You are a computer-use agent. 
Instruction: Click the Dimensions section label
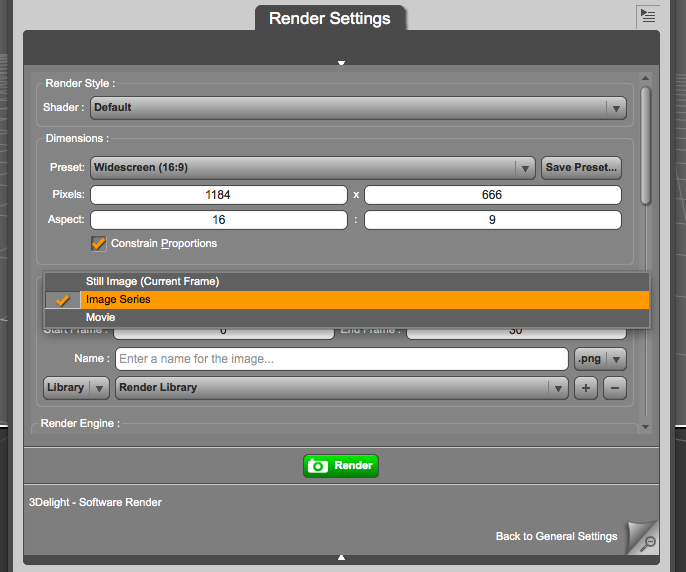(x=77, y=139)
